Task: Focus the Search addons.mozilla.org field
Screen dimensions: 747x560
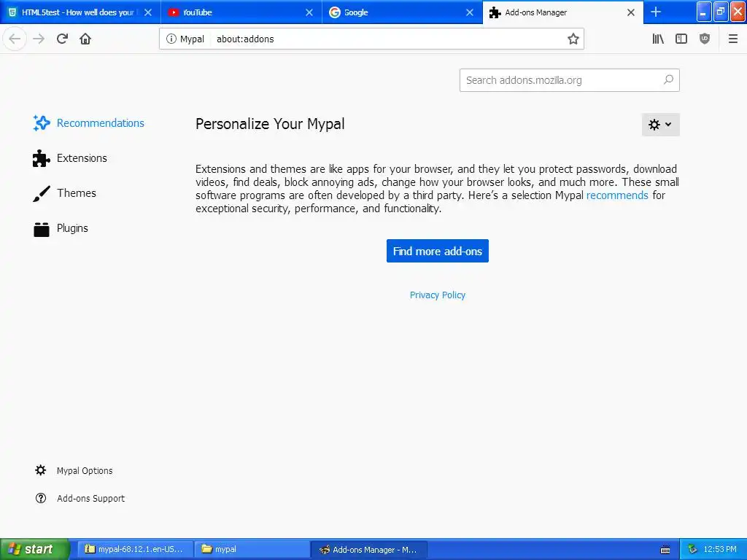Action: [x=569, y=80]
